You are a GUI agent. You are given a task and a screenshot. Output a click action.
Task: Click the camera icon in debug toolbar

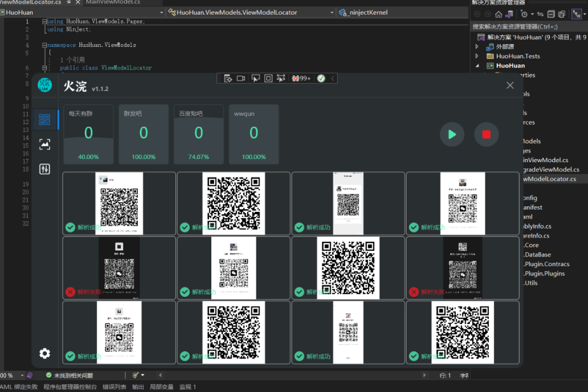[241, 78]
